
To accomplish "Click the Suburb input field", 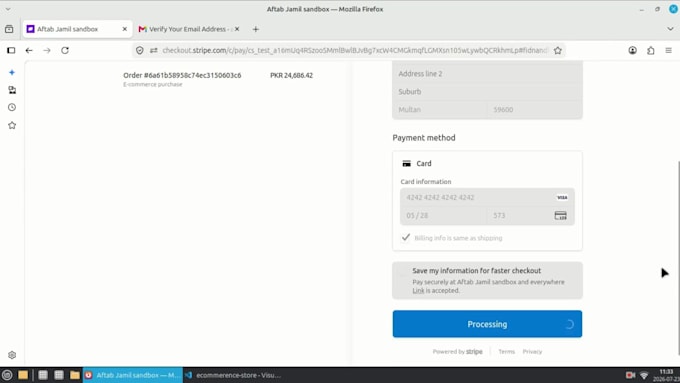I will [x=487, y=92].
